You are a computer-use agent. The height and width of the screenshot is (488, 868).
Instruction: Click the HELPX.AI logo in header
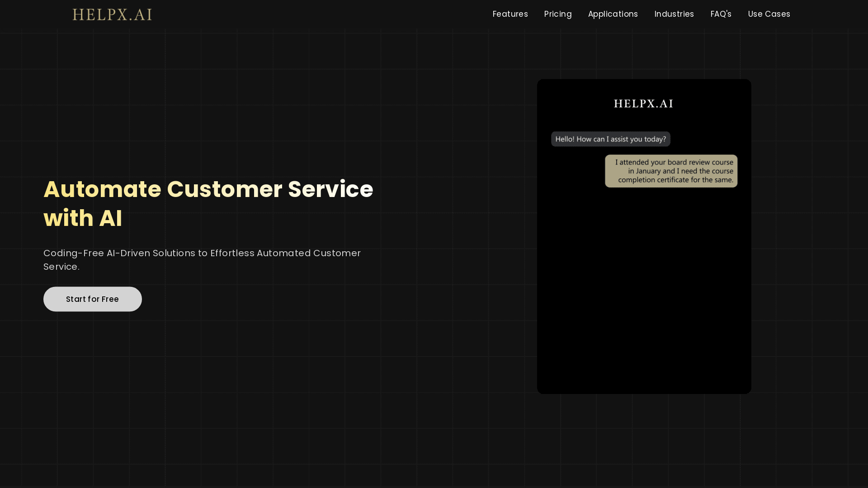coord(112,14)
